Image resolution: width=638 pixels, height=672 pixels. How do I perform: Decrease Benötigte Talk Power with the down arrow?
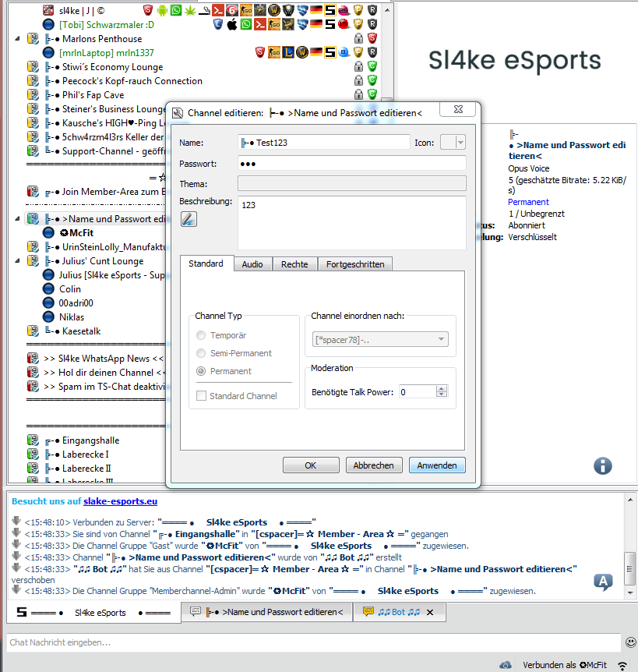[x=442, y=394]
